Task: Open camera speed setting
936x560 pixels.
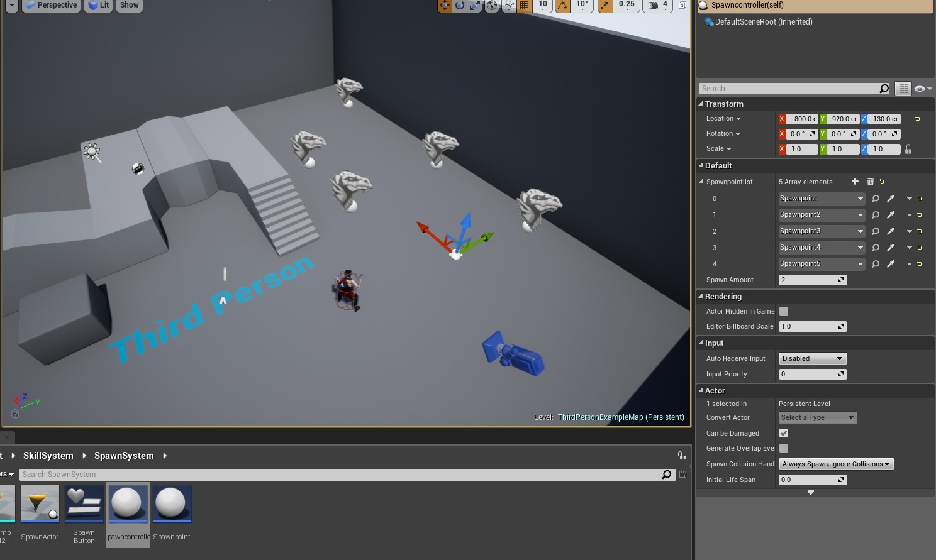Action: [658, 5]
